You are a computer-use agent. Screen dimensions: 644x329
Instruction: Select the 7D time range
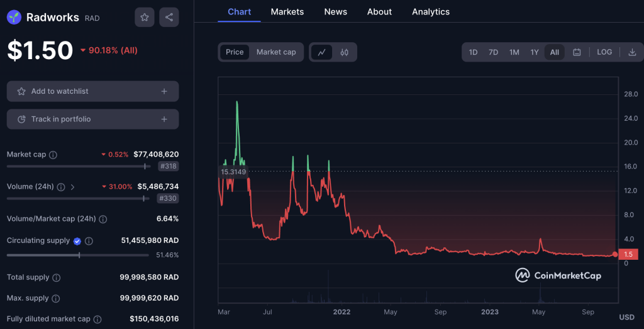click(x=494, y=52)
